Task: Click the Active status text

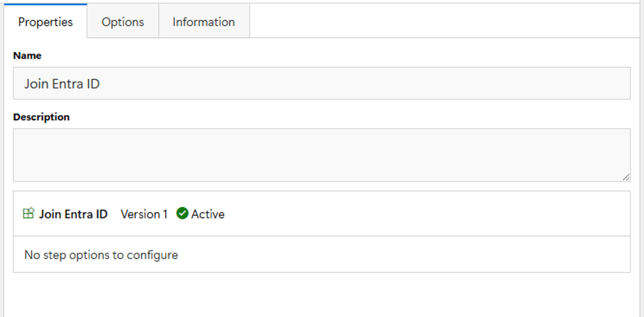Action: tap(208, 214)
